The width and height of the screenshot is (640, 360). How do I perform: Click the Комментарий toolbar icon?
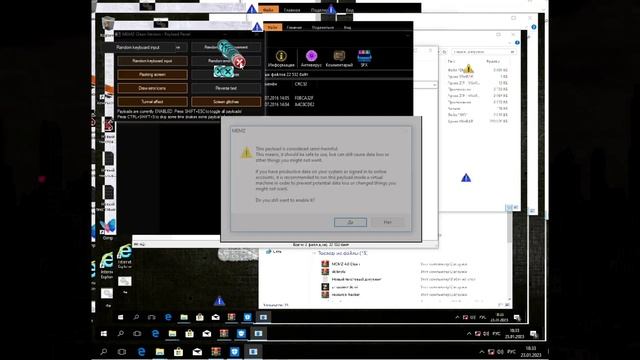point(339,58)
